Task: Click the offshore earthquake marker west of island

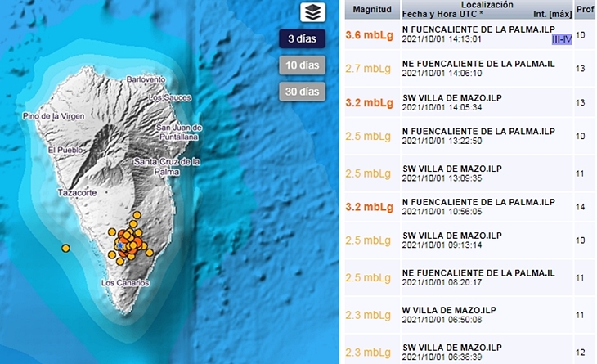Action: [x=66, y=248]
